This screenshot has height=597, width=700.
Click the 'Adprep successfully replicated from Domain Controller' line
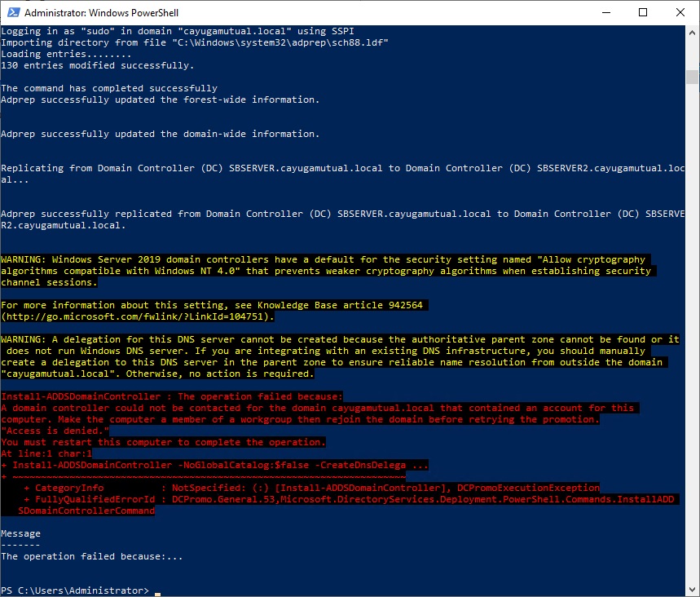[343, 214]
